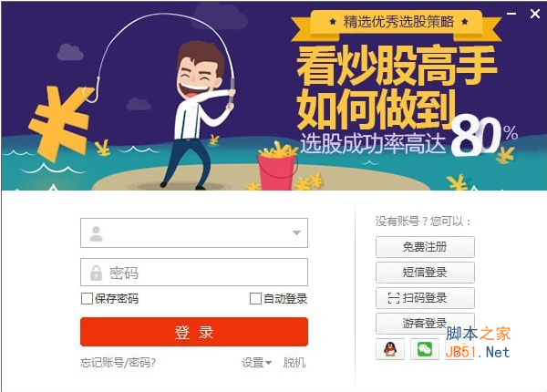This screenshot has width=547, height=392.
Task: Enable the 保存密码 checkbox
Action: [x=87, y=298]
